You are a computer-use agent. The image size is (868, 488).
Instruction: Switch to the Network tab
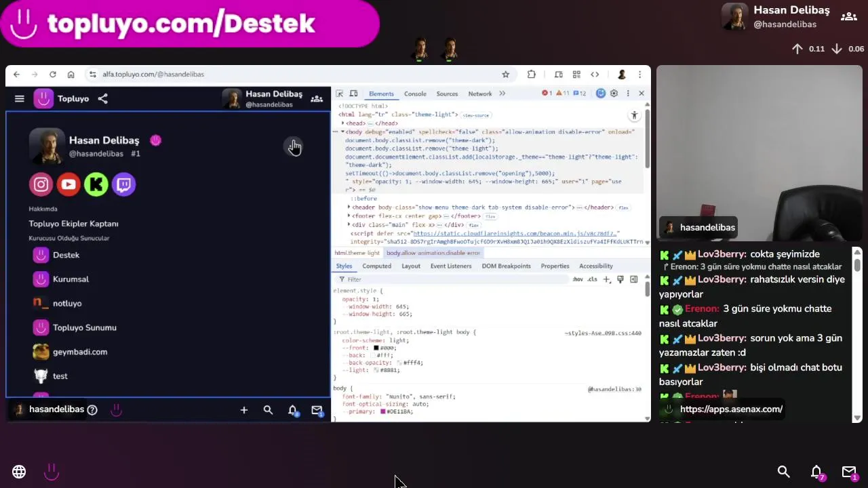tap(479, 94)
